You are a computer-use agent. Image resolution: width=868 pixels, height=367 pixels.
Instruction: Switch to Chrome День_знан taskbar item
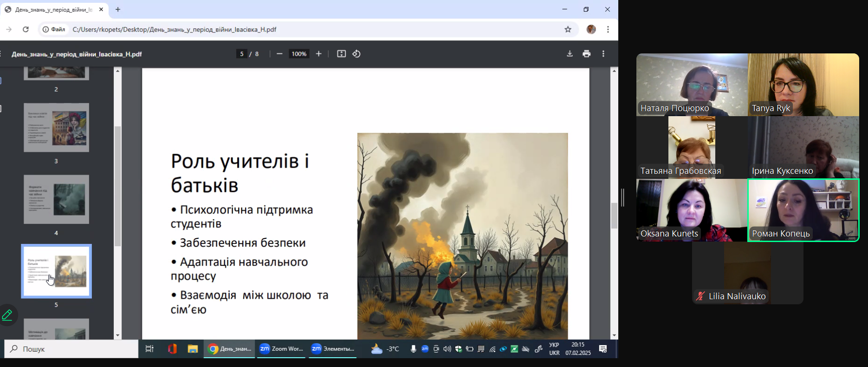[229, 349]
